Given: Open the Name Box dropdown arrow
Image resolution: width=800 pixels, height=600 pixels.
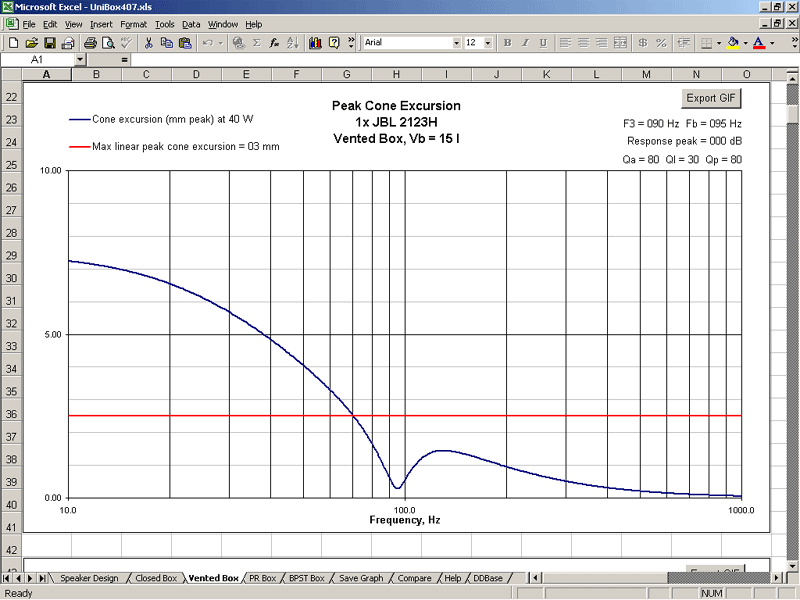Looking at the screenshot, I should tap(80, 60).
